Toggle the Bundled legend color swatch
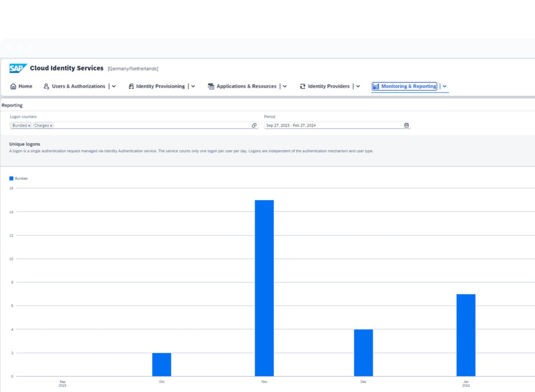 coord(11,179)
